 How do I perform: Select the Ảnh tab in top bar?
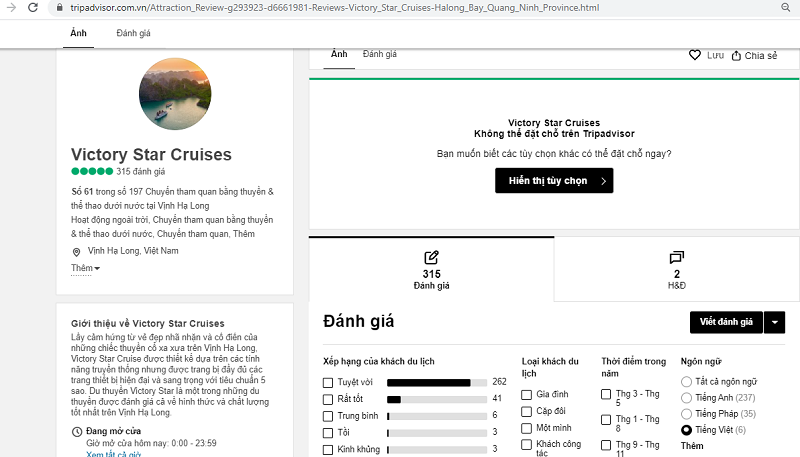(78, 33)
